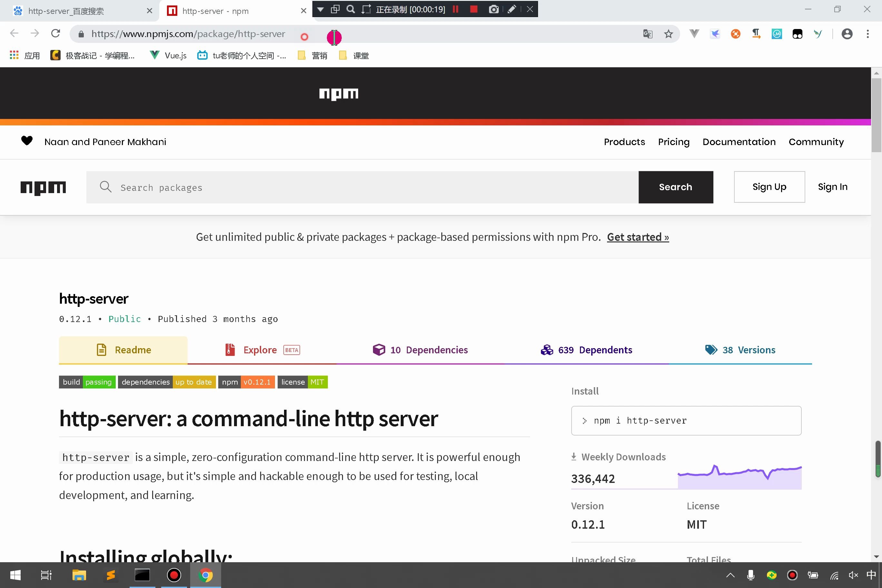Open the 课堂 bookmark folder
Screen dimensions: 882x588
tap(354, 55)
